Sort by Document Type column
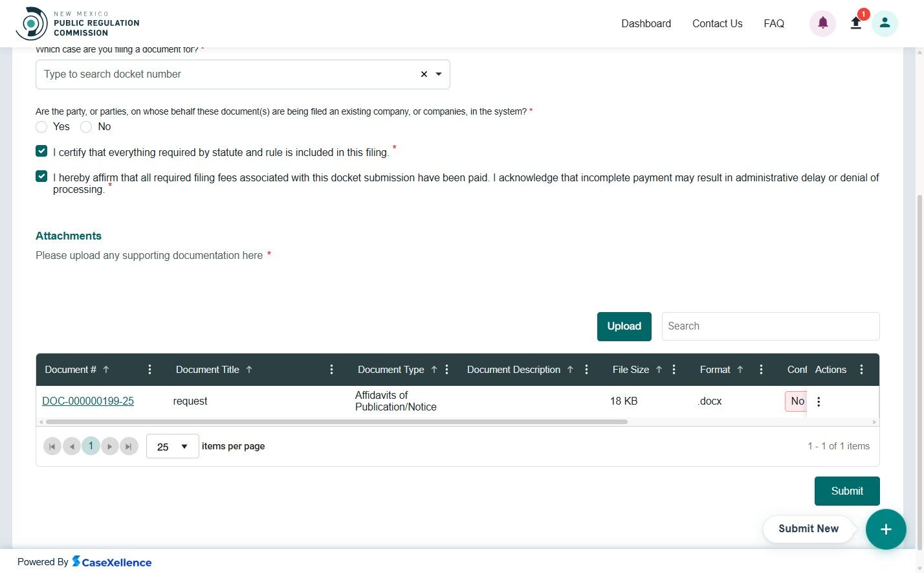Viewport: 924px width, 573px height. (x=434, y=370)
